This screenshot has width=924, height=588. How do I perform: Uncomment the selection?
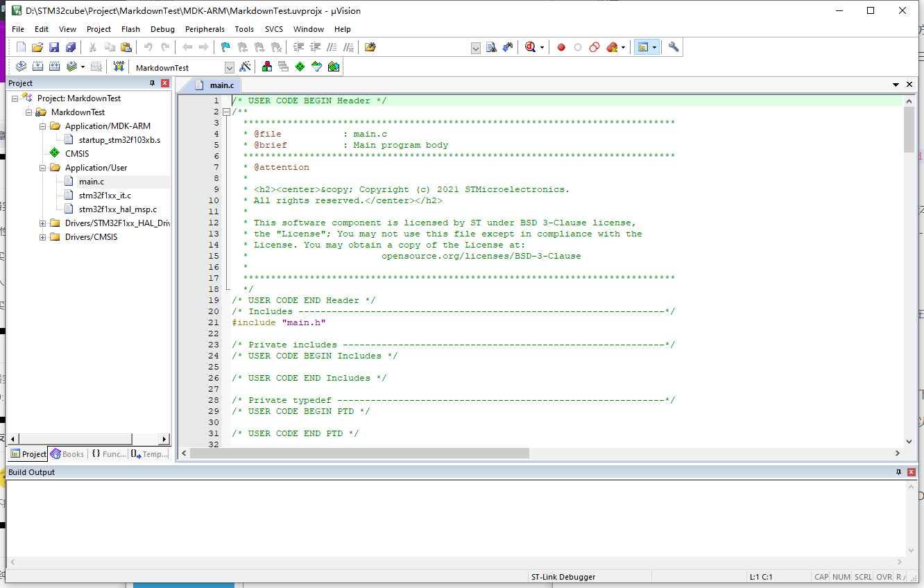coord(349,47)
